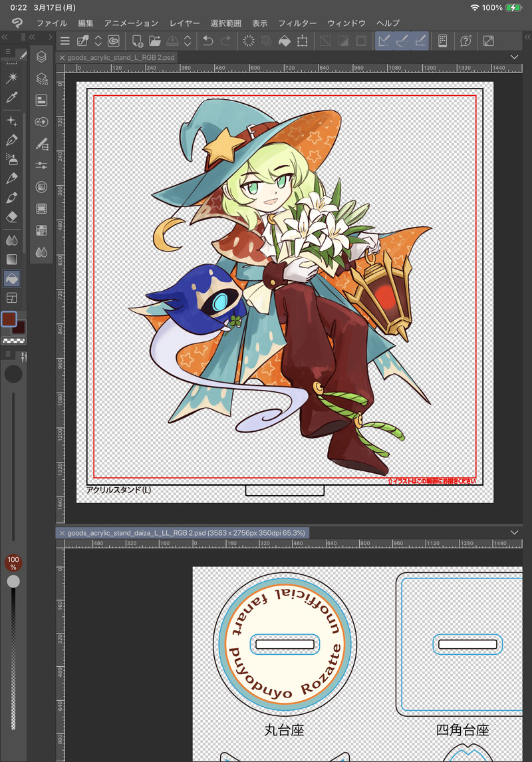Screen dimensions: 532x762
Task: Select the Pen nib tool
Action: [x=12, y=140]
